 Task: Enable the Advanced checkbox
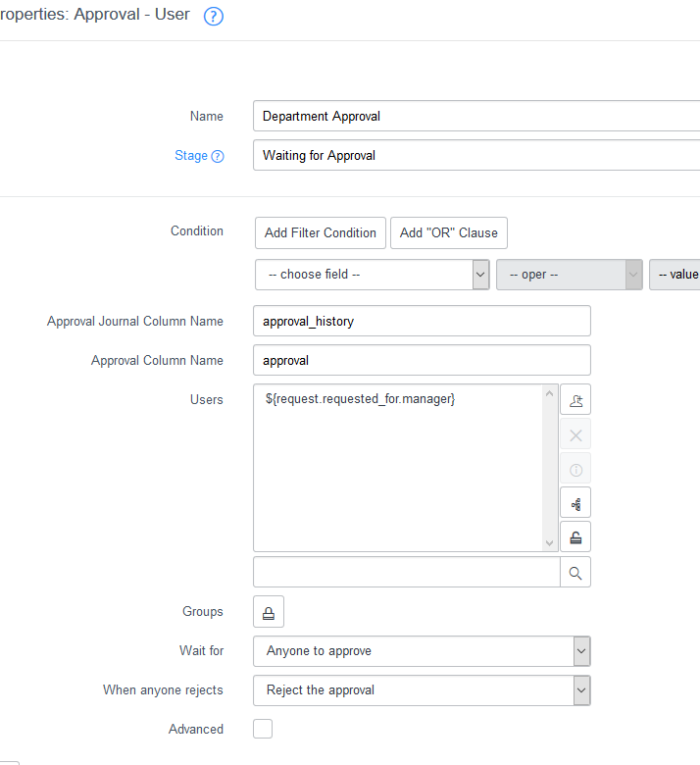263,729
